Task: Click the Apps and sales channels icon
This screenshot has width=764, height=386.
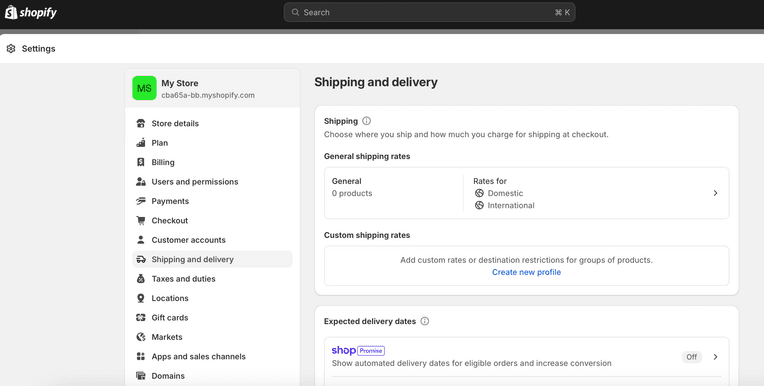Action: coord(141,356)
